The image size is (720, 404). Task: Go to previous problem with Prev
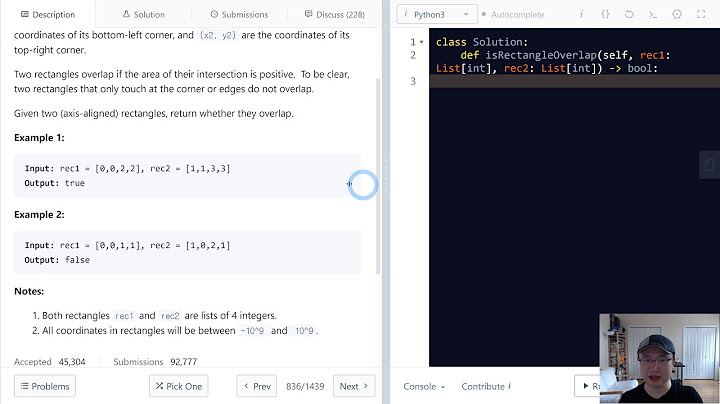[257, 386]
